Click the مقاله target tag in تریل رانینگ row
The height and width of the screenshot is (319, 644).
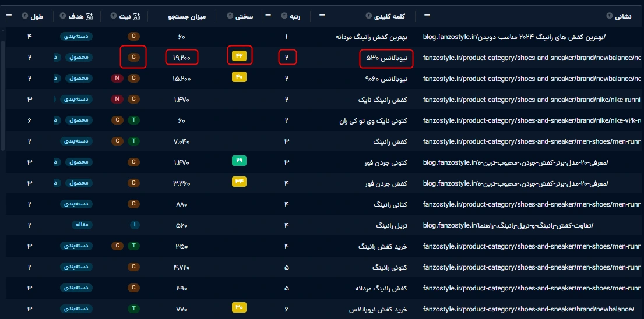coord(83,225)
